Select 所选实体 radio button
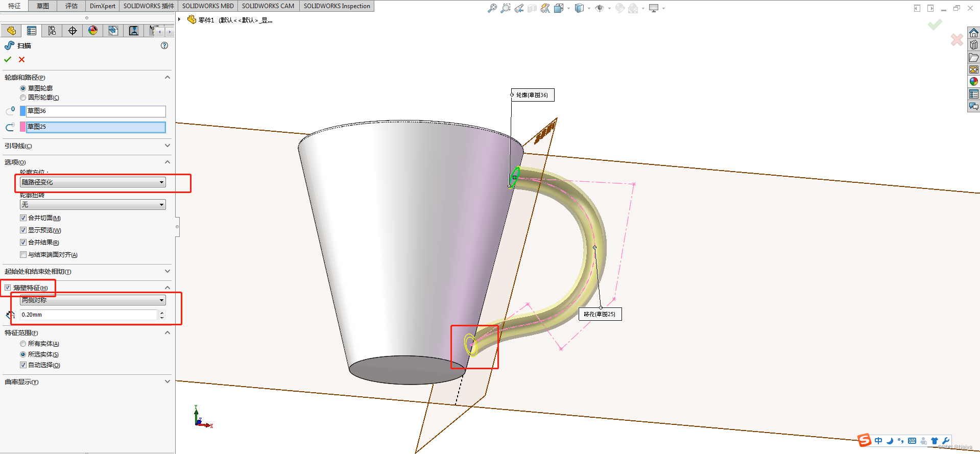 pyautogui.click(x=23, y=354)
